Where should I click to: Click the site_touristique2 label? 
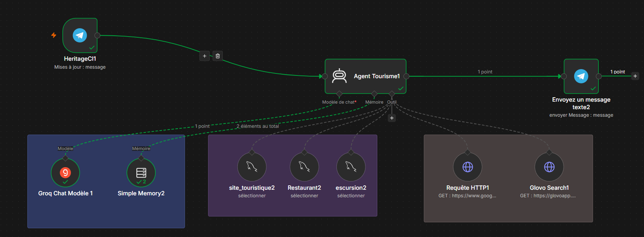pos(252,188)
